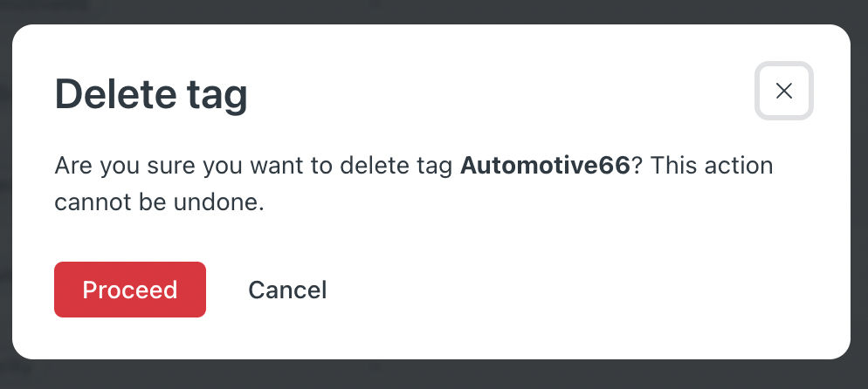Click the 'This action' sentence text

[712, 165]
